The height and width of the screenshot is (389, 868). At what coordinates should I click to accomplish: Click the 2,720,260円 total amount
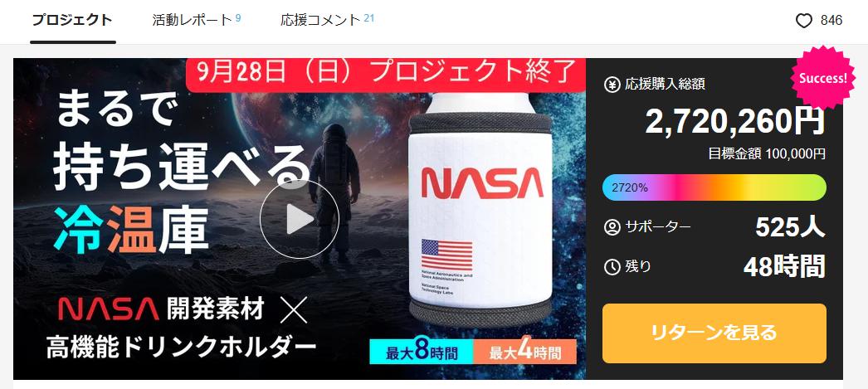click(x=735, y=120)
